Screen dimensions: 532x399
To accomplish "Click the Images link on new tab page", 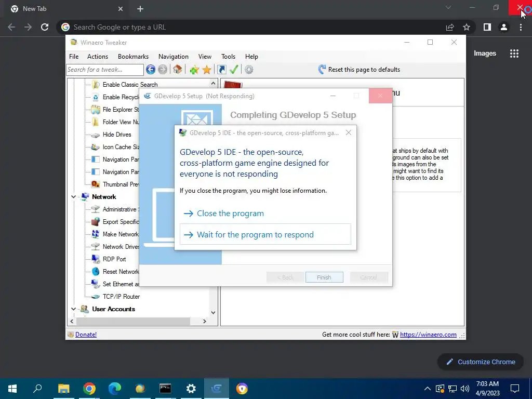I will pos(485,54).
